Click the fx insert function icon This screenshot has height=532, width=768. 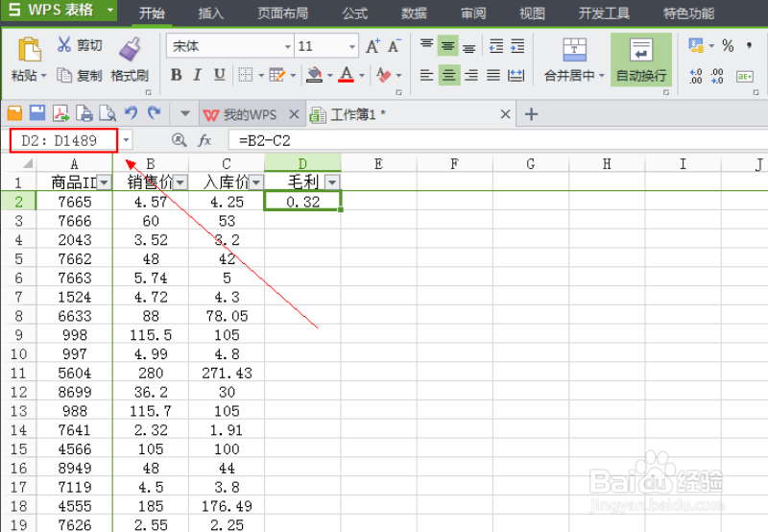(x=204, y=140)
